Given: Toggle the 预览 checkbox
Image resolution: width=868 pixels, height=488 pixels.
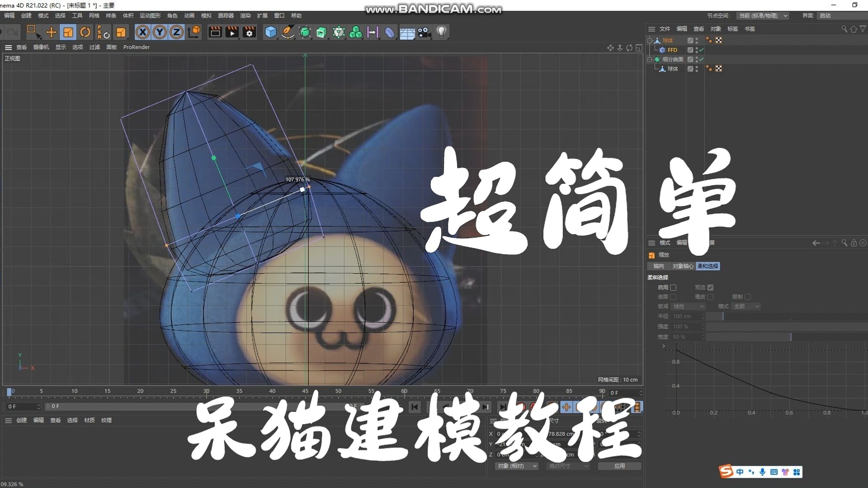Looking at the screenshot, I should (x=710, y=287).
